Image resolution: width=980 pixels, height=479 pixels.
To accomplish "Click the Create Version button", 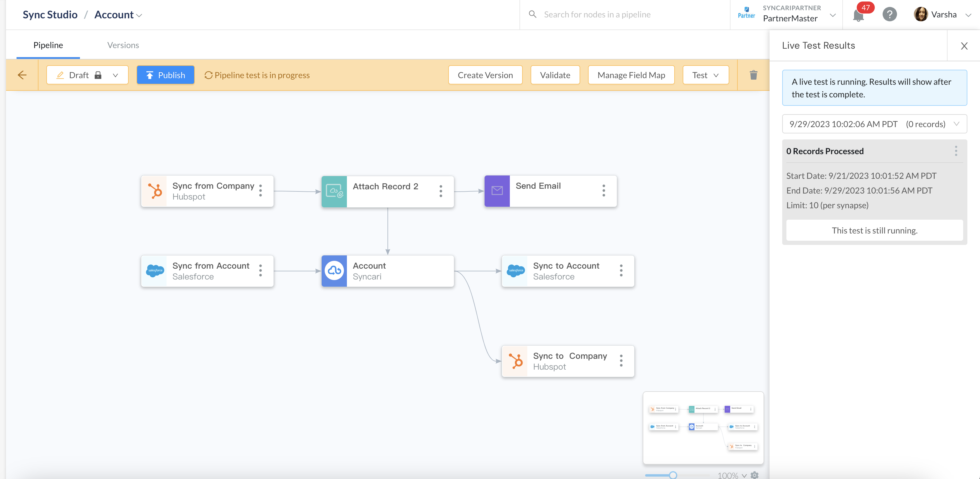I will tap(485, 75).
